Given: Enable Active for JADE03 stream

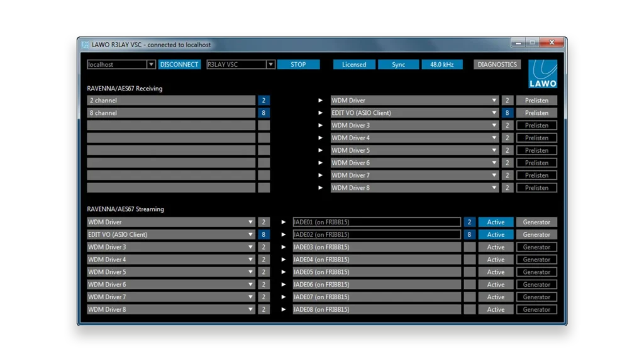Looking at the screenshot, I should 496,247.
